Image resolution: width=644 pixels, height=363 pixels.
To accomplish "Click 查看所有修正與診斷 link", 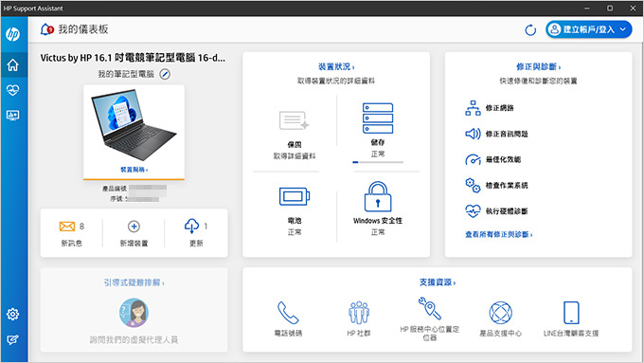I will coord(498,234).
